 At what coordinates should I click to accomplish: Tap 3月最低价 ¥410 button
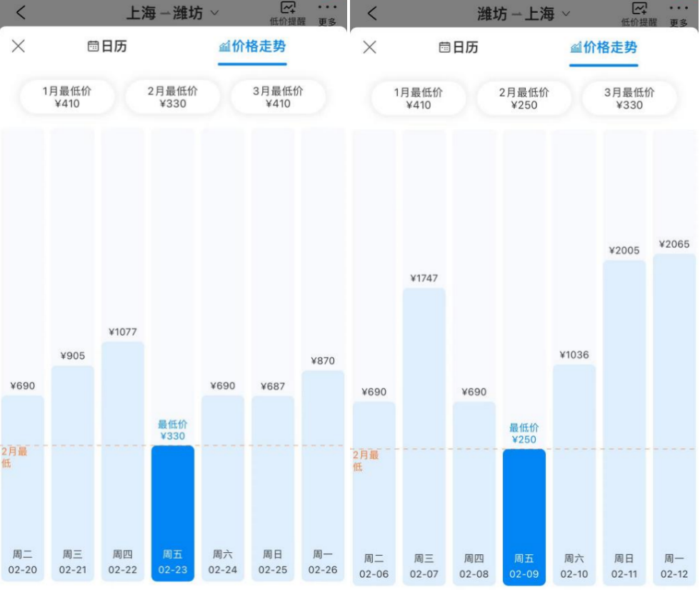(x=278, y=97)
